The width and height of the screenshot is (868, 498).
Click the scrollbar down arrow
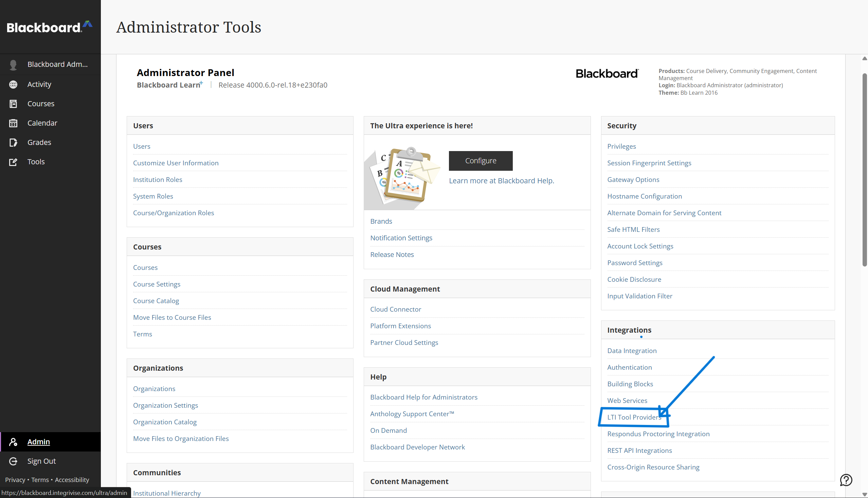point(864,495)
